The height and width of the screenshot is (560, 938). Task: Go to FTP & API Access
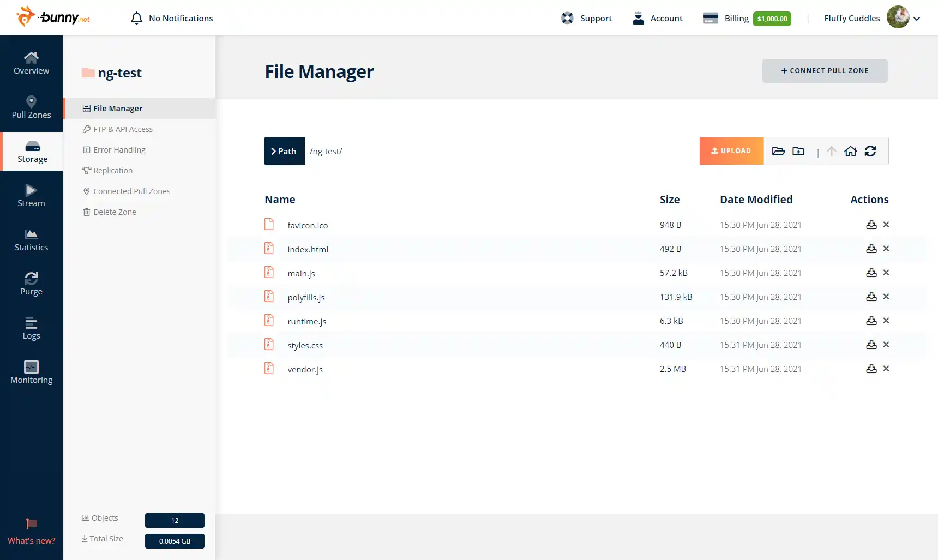(x=123, y=129)
